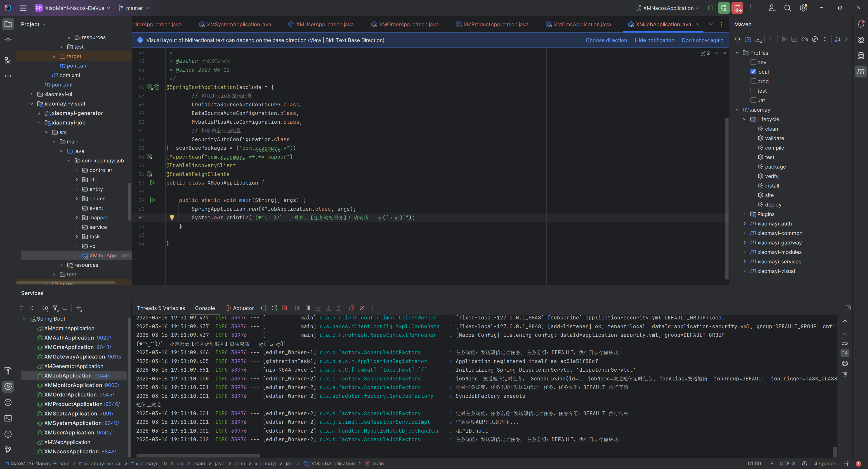
Task: Open the Database tool window icon
Action: coord(861,56)
